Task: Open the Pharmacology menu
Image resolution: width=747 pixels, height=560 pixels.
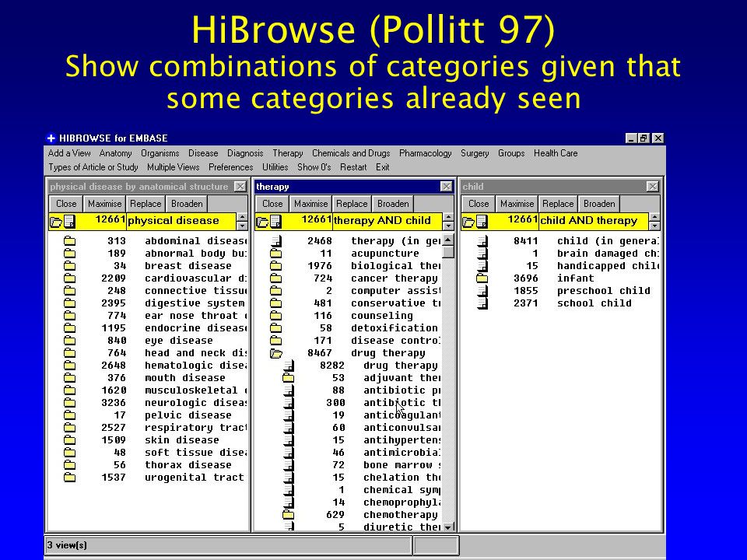Action: [426, 153]
